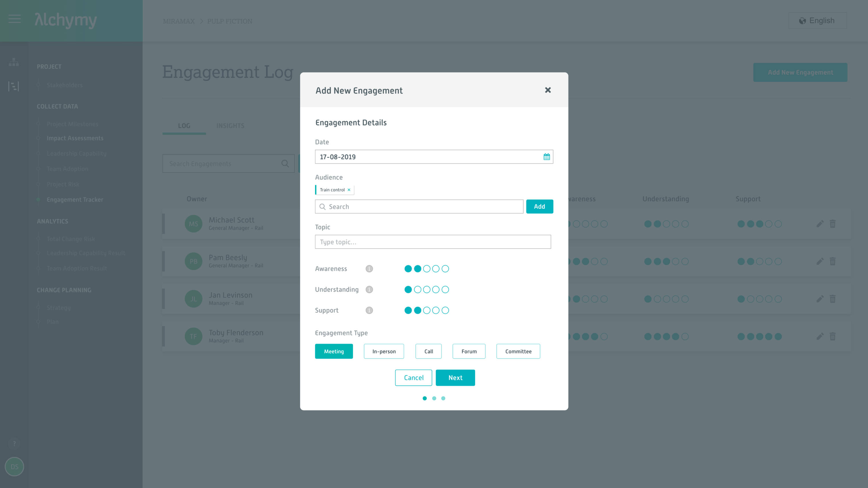
Task: Click the search icon inside the audience field
Action: pyautogui.click(x=322, y=206)
